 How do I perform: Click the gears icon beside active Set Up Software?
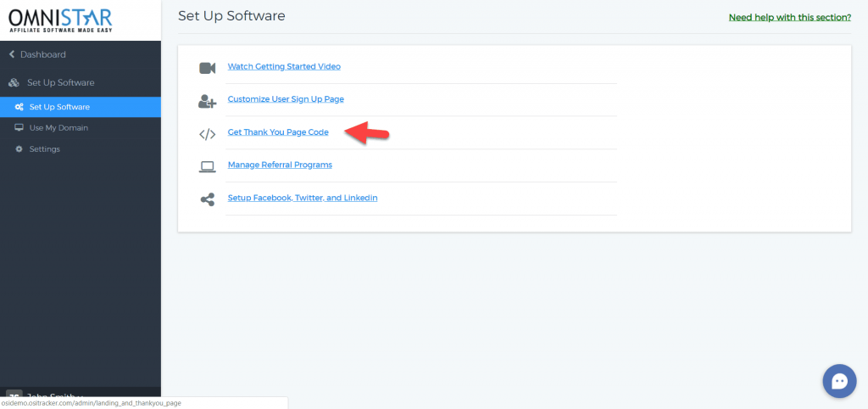[19, 107]
